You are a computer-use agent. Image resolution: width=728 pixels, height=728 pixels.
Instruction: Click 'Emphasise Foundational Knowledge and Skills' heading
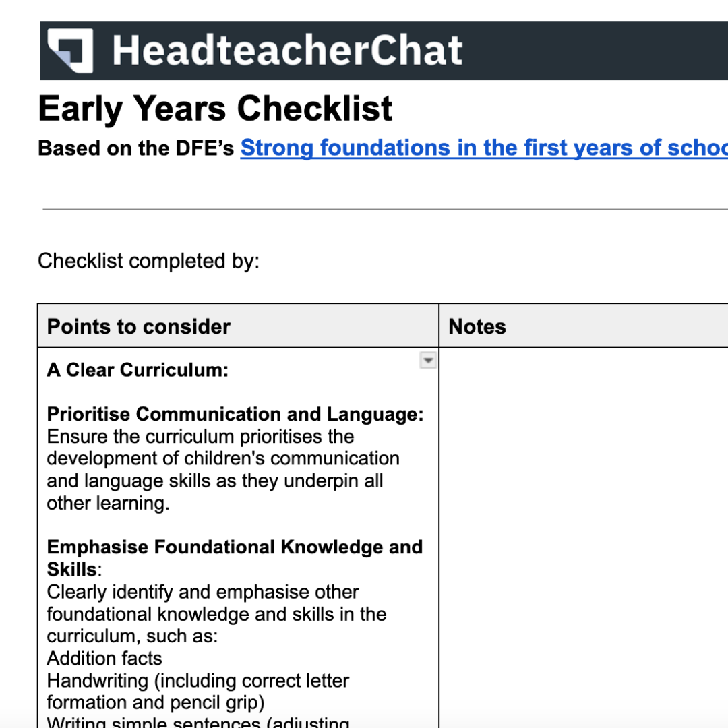pyautogui.click(x=235, y=547)
